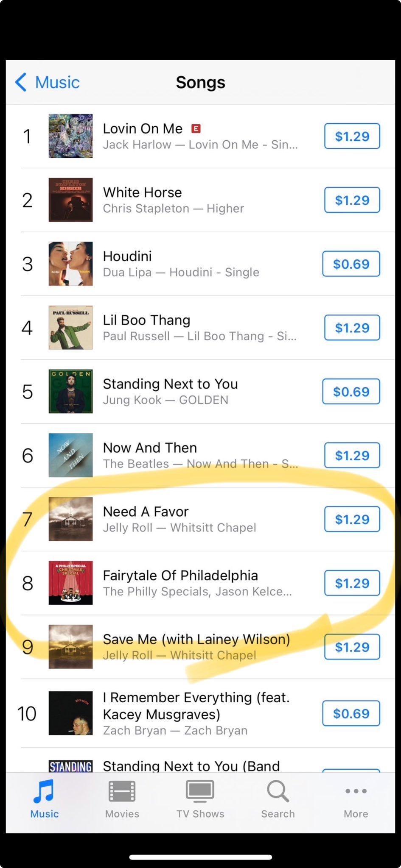The width and height of the screenshot is (401, 868).
Task: Tap the Search magnifying glass icon
Action: (278, 791)
